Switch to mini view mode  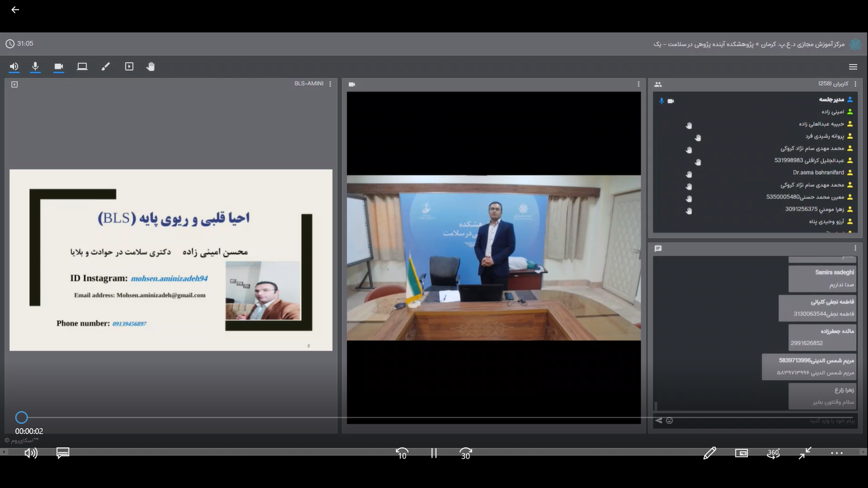tap(742, 453)
